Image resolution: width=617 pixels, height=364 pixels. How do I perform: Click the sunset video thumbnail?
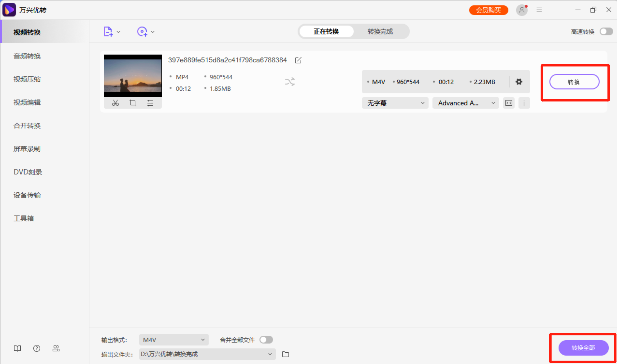tap(133, 76)
